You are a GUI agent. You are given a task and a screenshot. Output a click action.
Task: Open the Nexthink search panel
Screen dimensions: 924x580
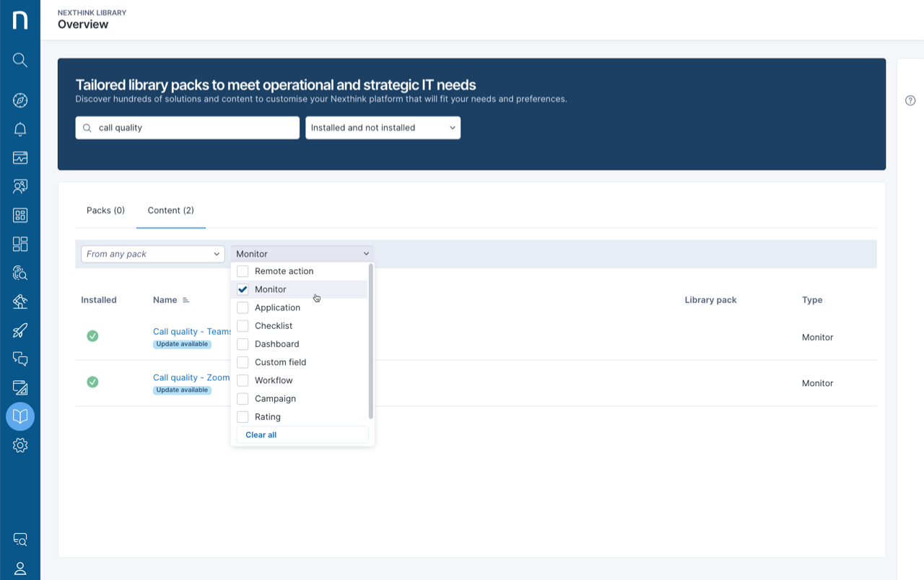[19, 60]
